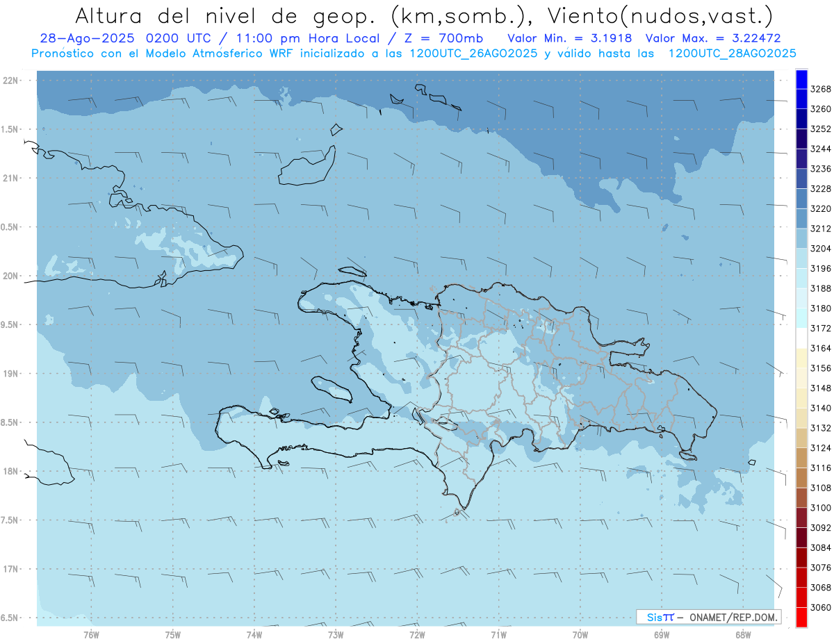Click the '3132' color bar value
The width and height of the screenshot is (834, 644).
click(x=821, y=428)
